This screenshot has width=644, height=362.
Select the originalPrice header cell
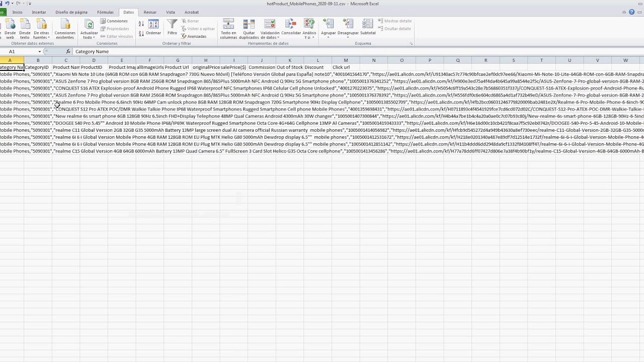click(x=206, y=67)
